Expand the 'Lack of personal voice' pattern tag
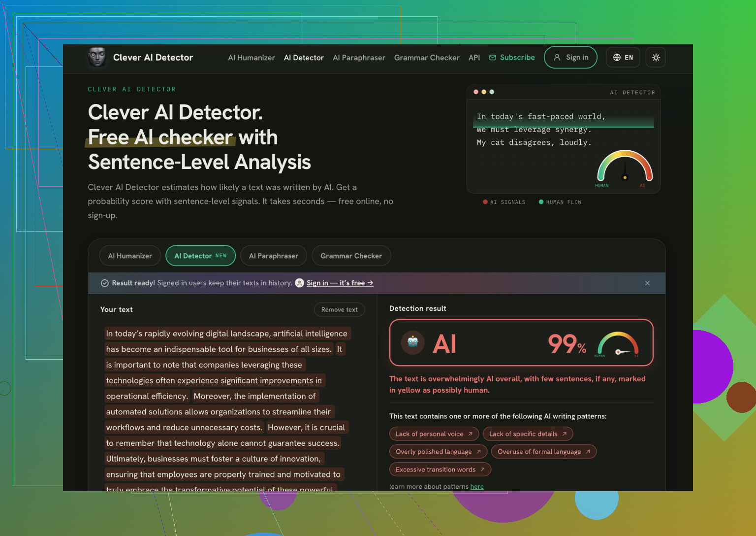Viewport: 756px width, 536px height. tap(434, 434)
